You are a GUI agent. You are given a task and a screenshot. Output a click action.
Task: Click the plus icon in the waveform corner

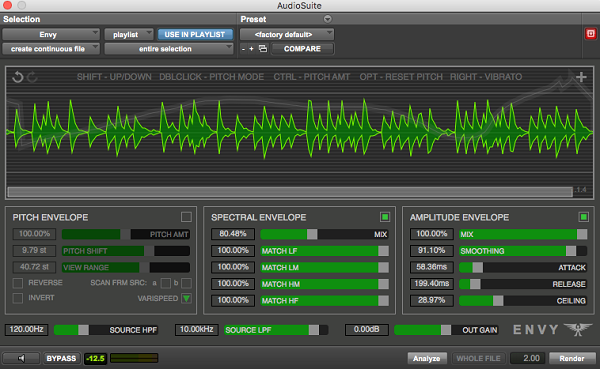581,77
